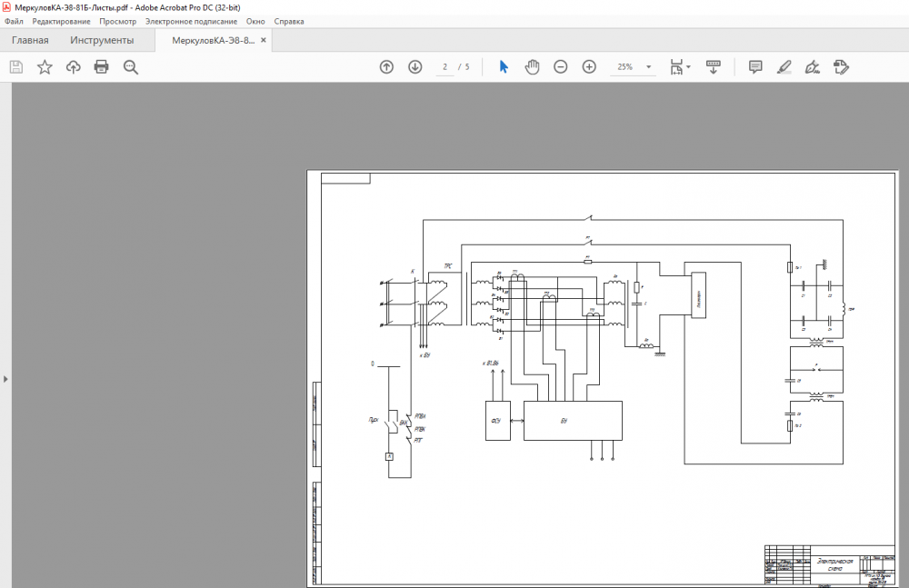Expand the page fit options dropdown
Viewport: 909px width, 588px height.
689,67
